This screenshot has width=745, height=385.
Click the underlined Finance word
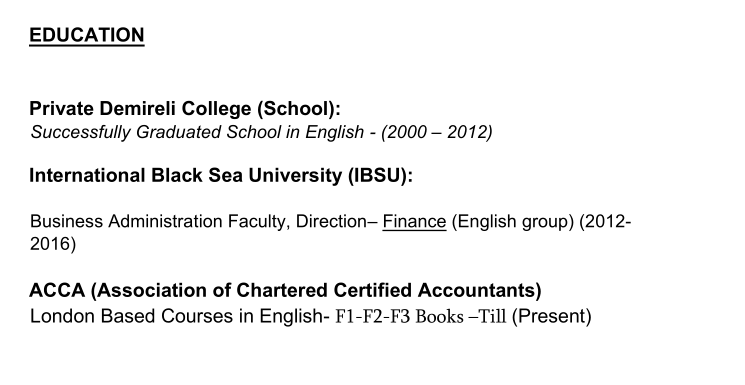[414, 222]
